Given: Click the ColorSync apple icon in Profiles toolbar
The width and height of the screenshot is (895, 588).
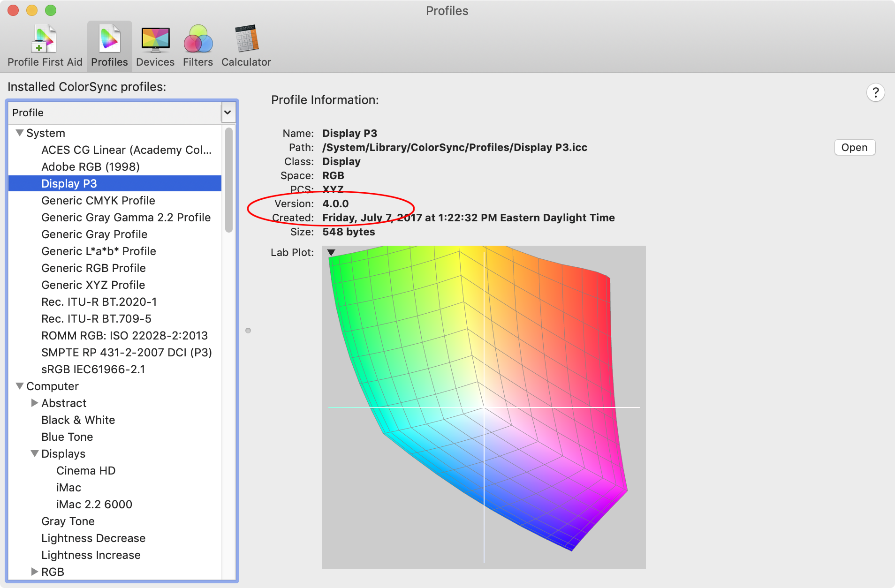Looking at the screenshot, I should 109,40.
